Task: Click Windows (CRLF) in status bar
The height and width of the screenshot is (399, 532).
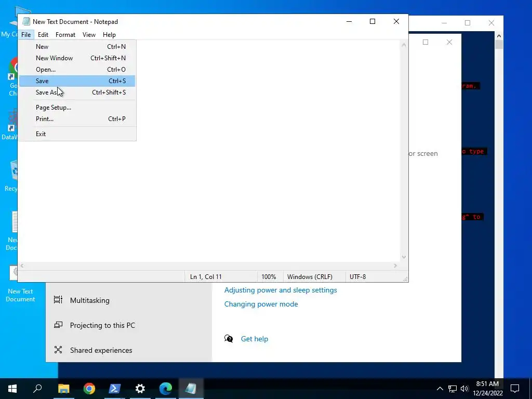Action: click(310, 277)
